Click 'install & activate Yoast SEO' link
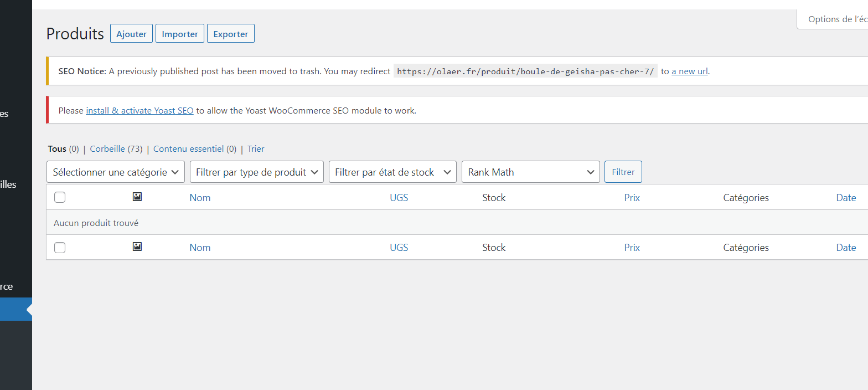The height and width of the screenshot is (390, 868). (139, 110)
